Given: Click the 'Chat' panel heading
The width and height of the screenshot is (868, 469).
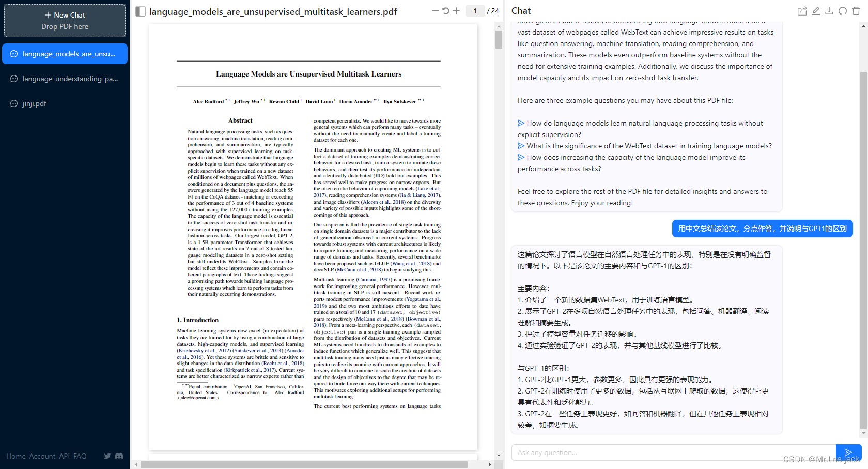Looking at the screenshot, I should [x=521, y=11].
